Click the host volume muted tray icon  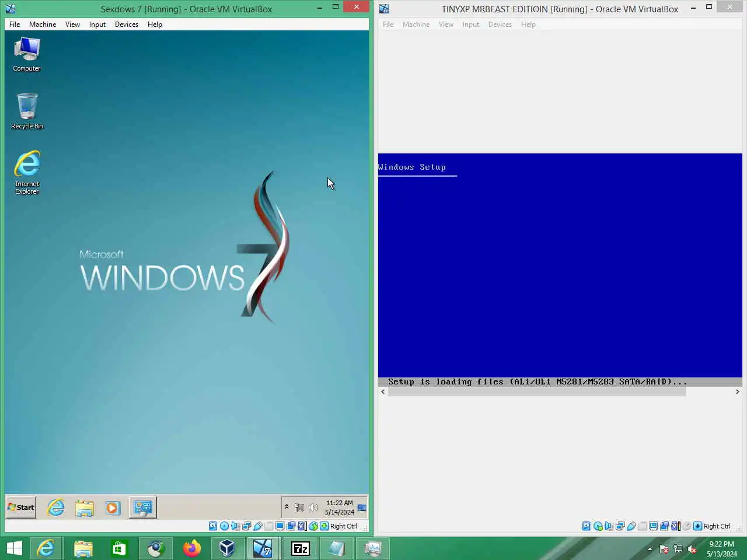pyautogui.click(x=692, y=549)
